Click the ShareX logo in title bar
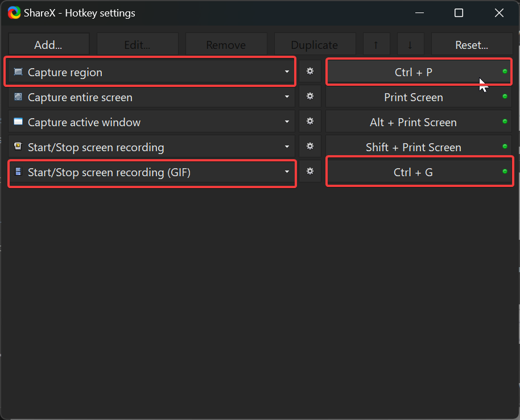Viewport: 520px width, 420px height. [14, 13]
